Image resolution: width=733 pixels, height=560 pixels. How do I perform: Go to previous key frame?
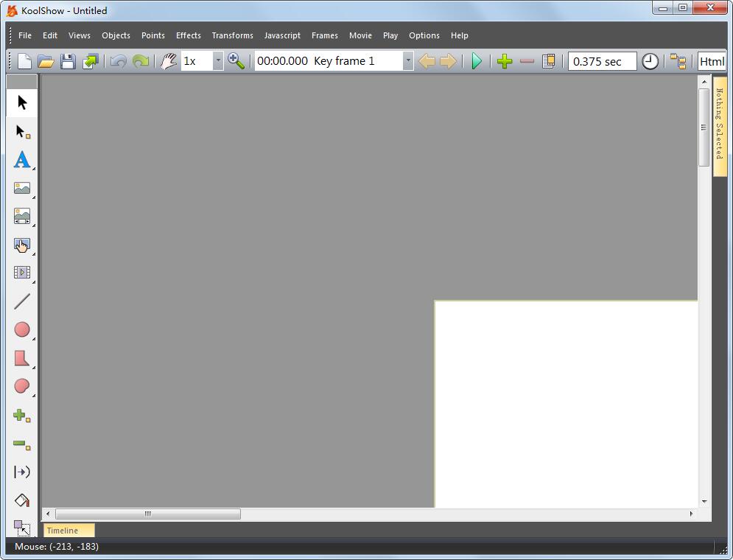(x=427, y=61)
